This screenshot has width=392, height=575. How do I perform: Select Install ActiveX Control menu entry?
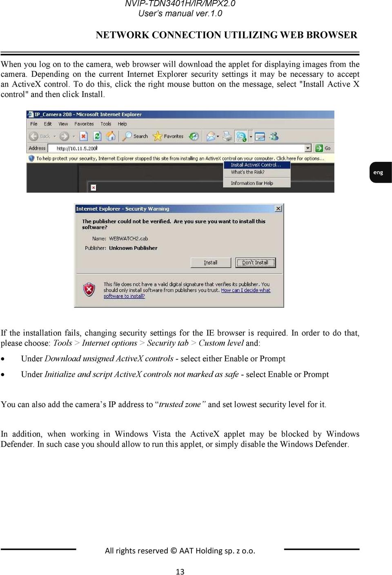[257, 165]
